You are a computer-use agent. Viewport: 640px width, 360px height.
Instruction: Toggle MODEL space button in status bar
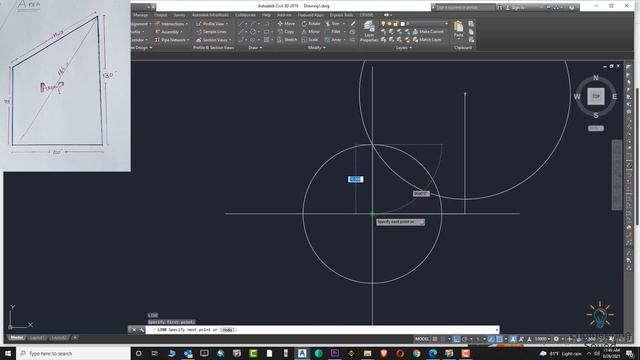click(422, 339)
